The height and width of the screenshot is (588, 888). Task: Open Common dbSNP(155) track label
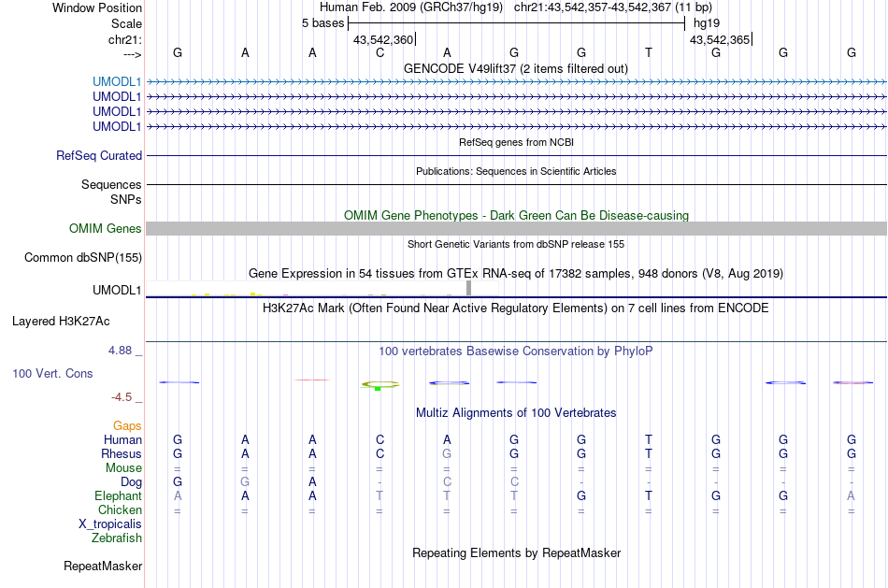click(83, 257)
